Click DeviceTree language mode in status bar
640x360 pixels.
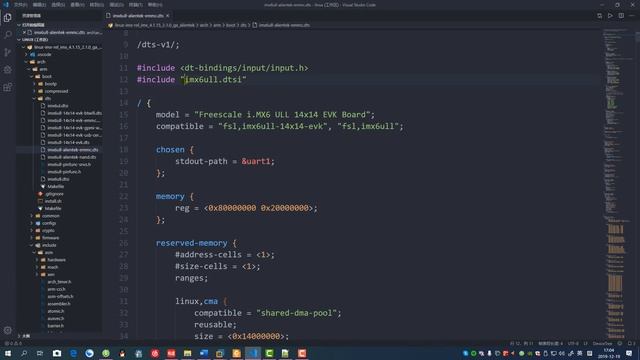pyautogui.click(x=602, y=343)
